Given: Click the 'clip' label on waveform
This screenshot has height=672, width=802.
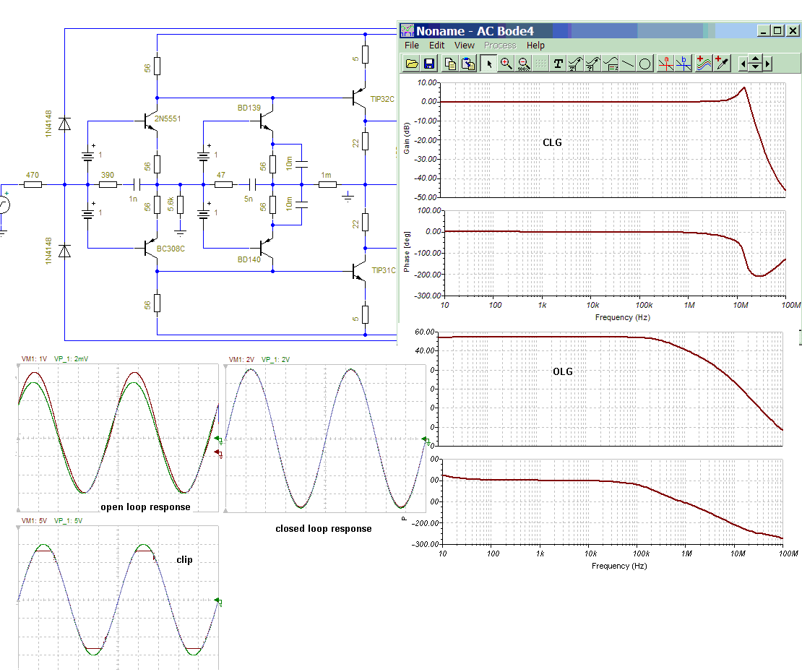Looking at the screenshot, I should coord(185,559).
